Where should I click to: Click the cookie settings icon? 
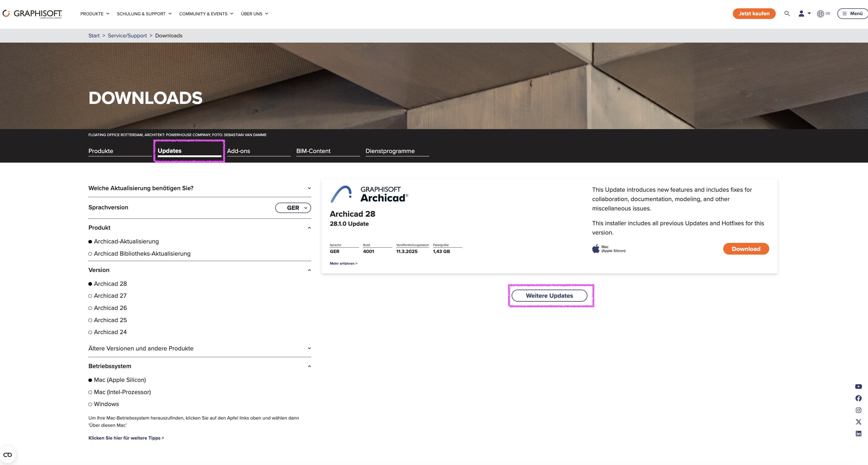8,455
